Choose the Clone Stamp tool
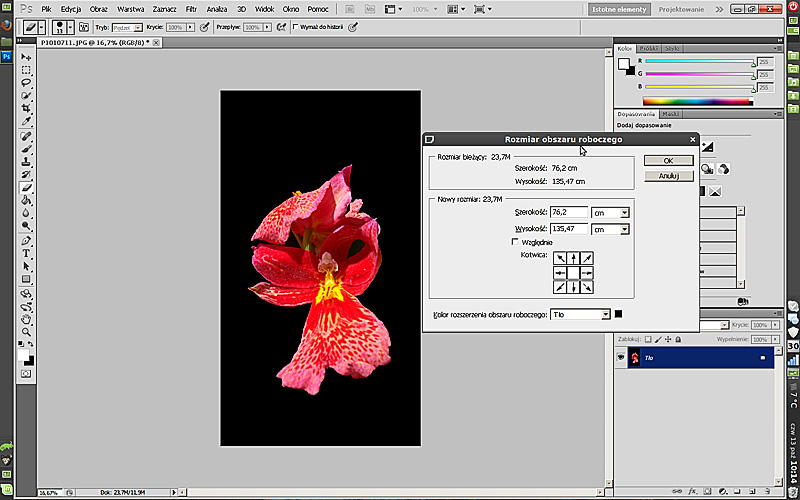The image size is (800, 500). click(x=27, y=161)
